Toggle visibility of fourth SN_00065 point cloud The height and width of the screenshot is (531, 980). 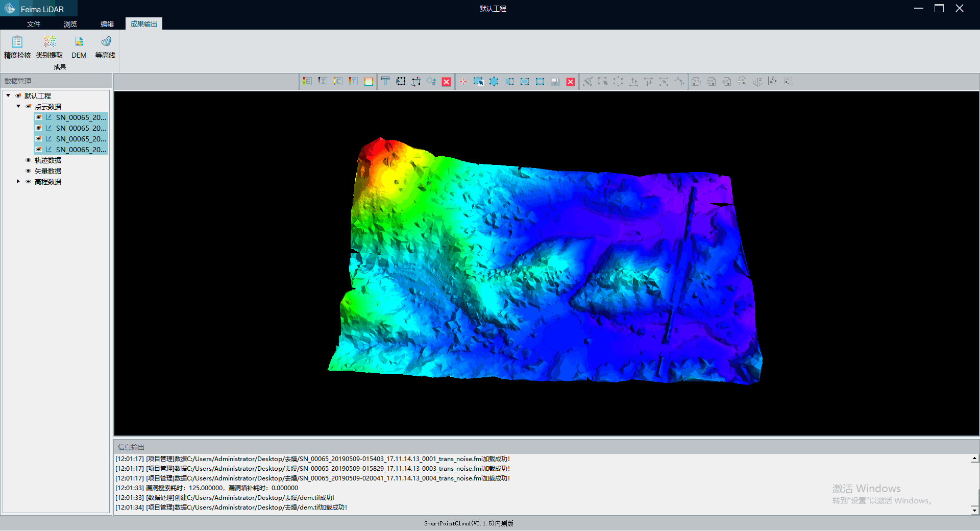[39, 149]
